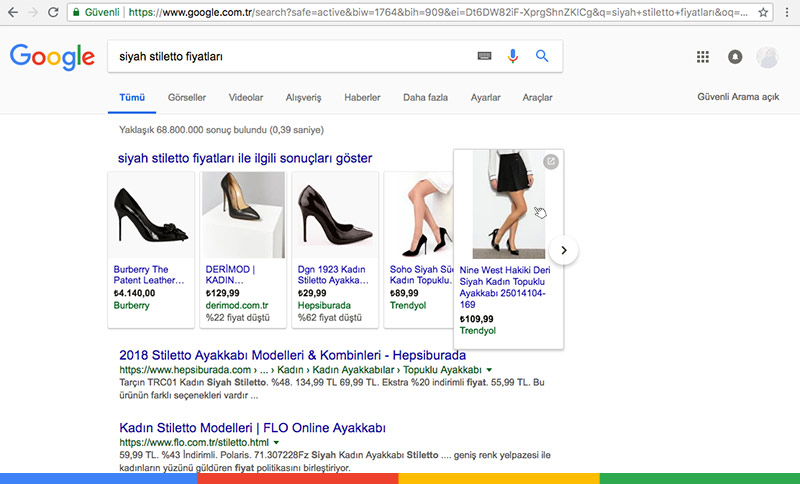The width and height of the screenshot is (800, 484).
Task: Click Burberry shoe product image
Action: coord(151,215)
